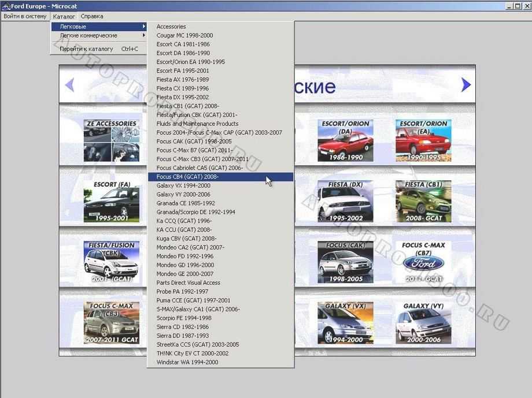
Task: Select Escort/Orion EA 1990-1995
Action: (x=220, y=62)
